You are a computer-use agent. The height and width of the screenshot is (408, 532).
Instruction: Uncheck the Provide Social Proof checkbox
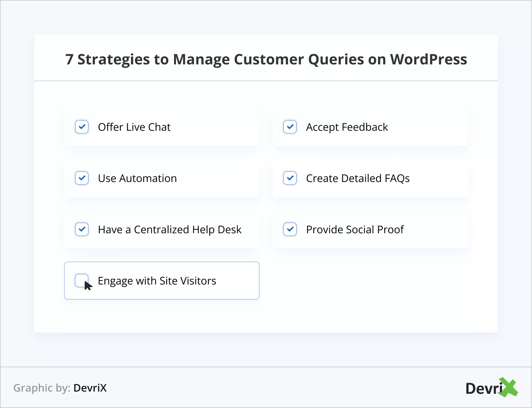click(290, 229)
